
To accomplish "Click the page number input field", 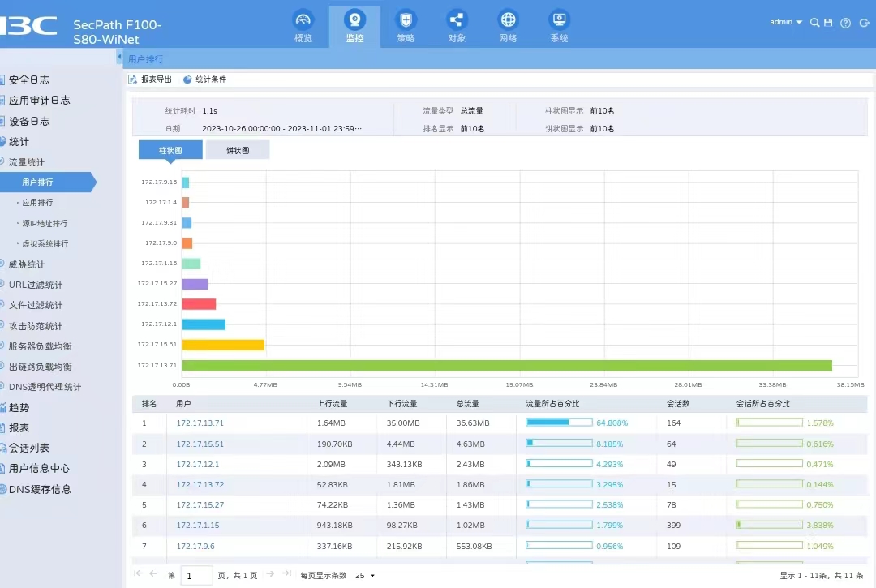I will coord(196,575).
